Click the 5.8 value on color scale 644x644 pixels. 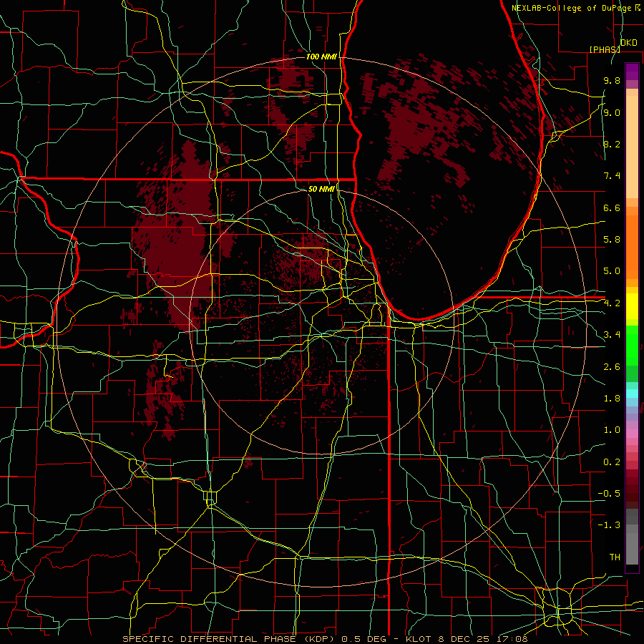point(612,240)
